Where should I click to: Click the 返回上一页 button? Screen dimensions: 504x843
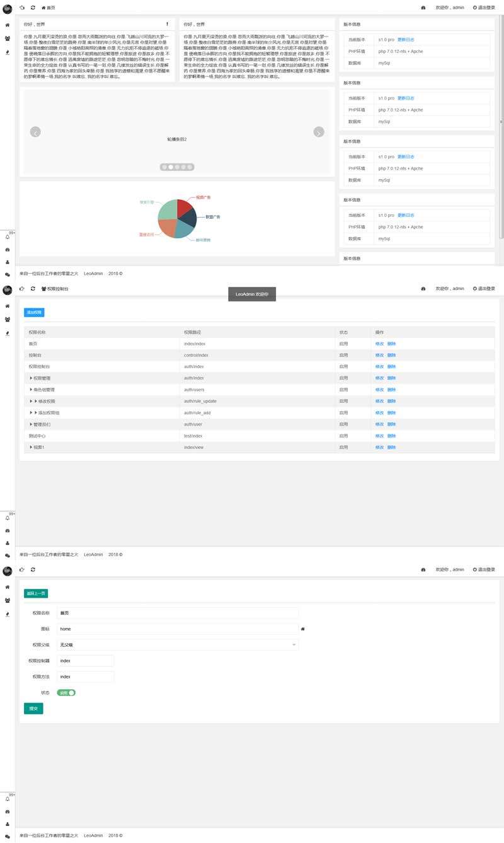[x=35, y=593]
